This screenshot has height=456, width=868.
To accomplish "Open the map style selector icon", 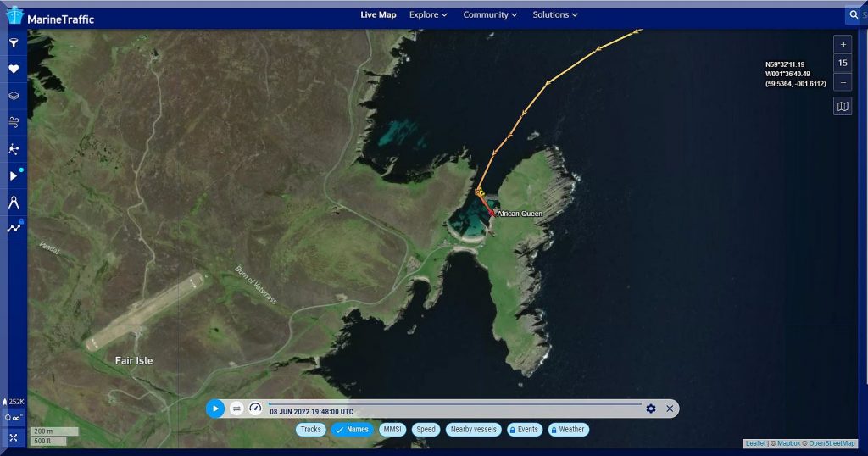I will coord(842,106).
